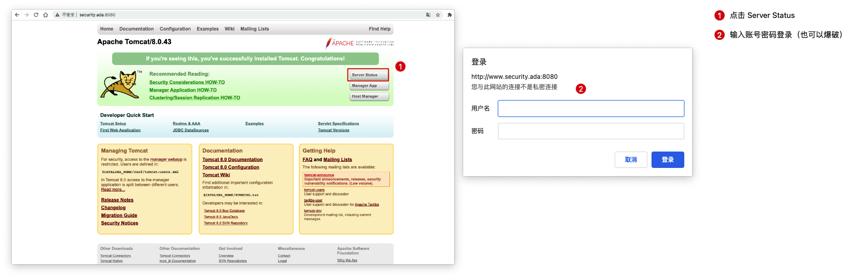This screenshot has width=868, height=278.
Task: Click the browser forward arrow
Action: (27, 15)
